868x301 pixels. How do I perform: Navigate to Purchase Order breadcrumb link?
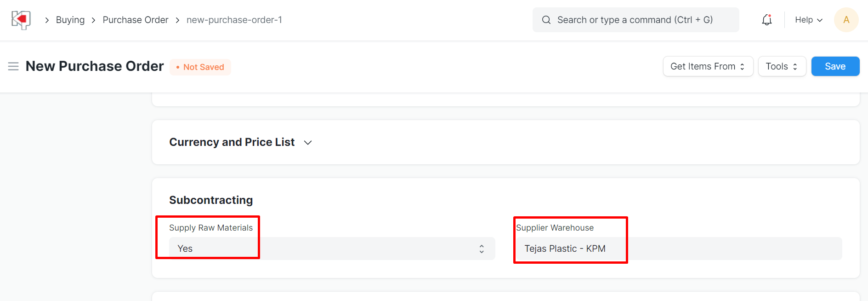136,20
